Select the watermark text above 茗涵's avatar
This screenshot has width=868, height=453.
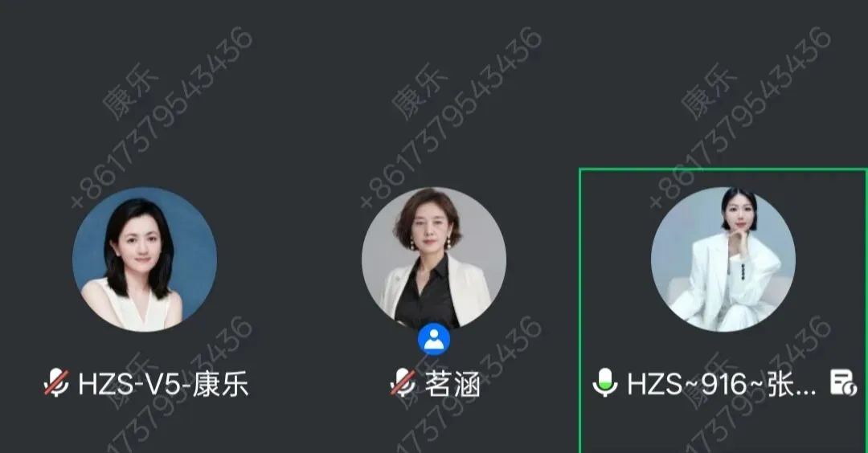point(451,117)
